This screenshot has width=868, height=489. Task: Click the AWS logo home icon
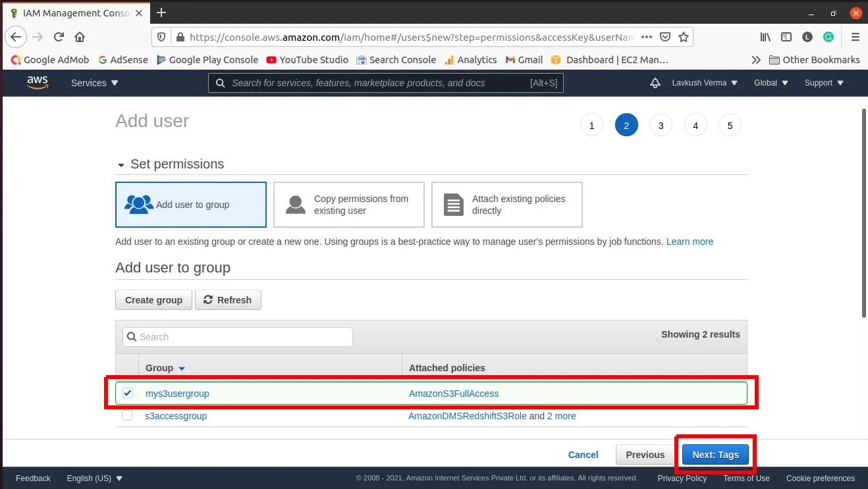coord(38,83)
